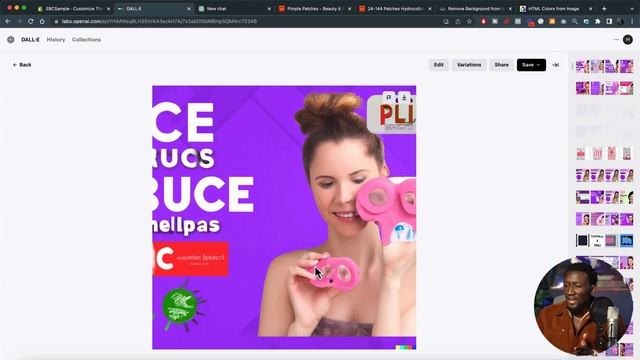
Task: Switch to the EBCSample Customize tab
Action: point(73,9)
